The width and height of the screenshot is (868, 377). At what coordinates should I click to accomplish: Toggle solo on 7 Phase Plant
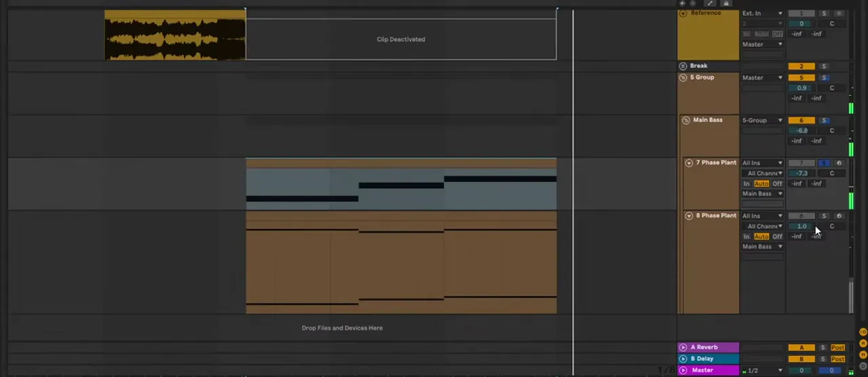824,163
